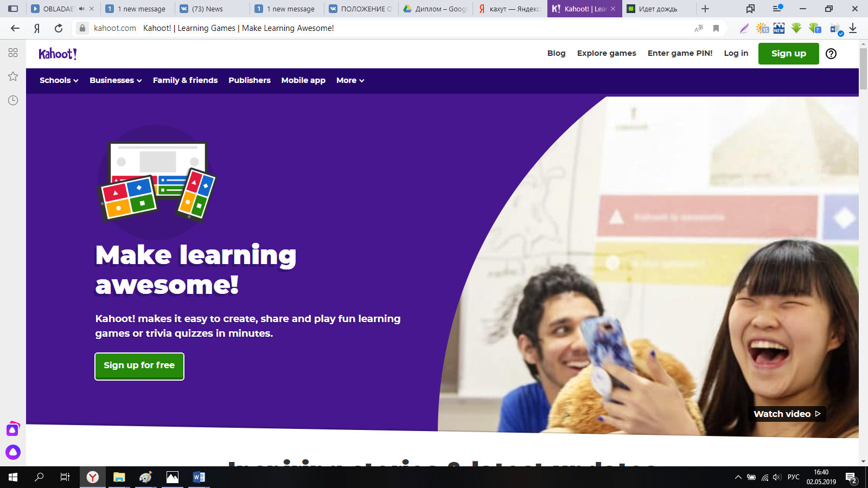Open Microsoft Word from the taskbar
Screen dimensions: 868x488
point(199,477)
